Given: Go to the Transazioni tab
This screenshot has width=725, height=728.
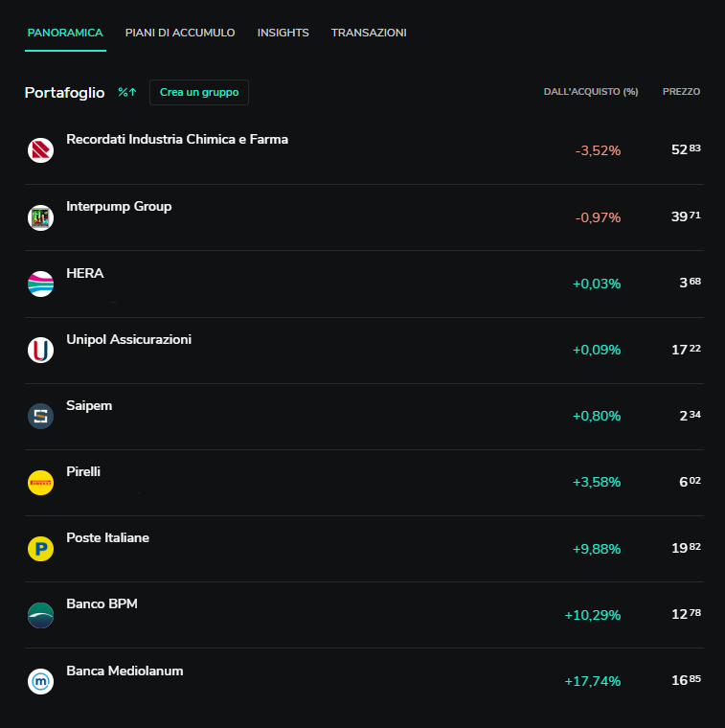Looking at the screenshot, I should (x=369, y=33).
